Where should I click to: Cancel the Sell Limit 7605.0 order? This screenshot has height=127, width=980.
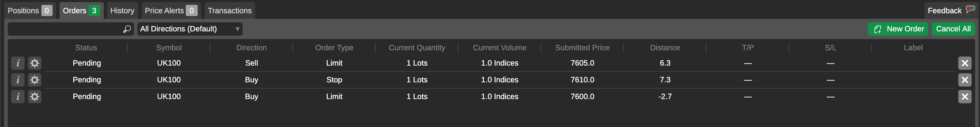pos(964,63)
